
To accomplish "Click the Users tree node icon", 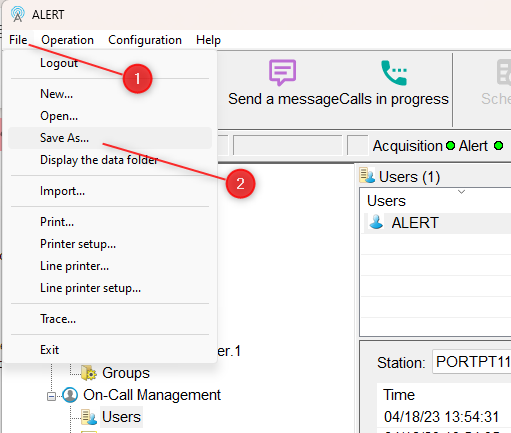I will coord(89,417).
